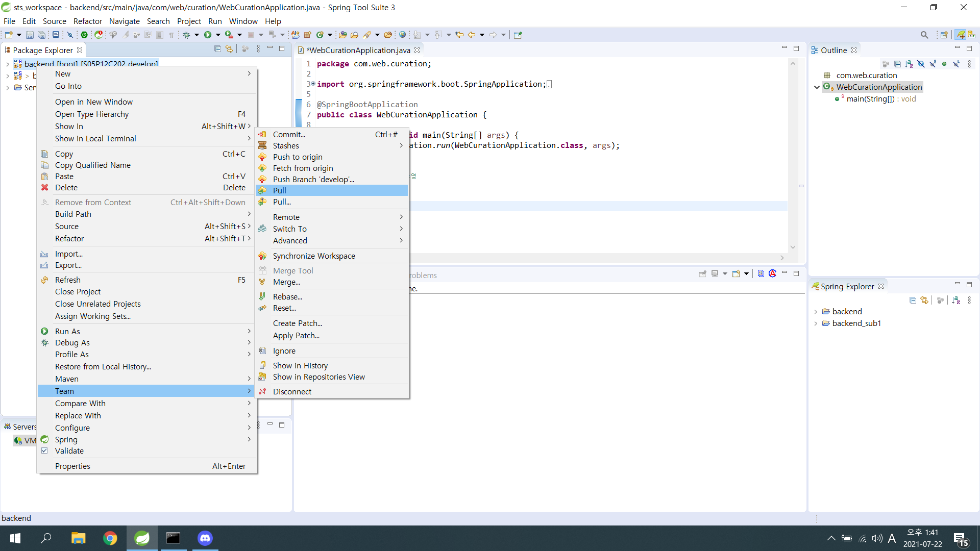Click main(String[]) method in Outline

click(x=870, y=99)
